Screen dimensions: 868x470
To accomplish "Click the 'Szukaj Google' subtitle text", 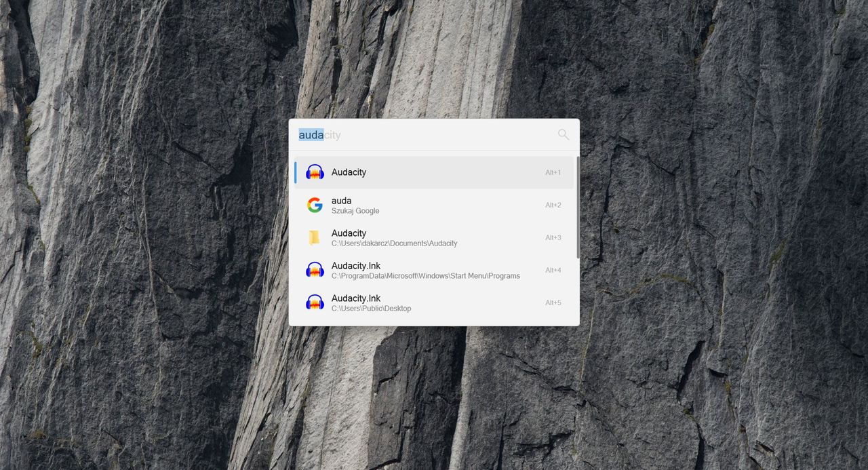I will click(x=355, y=211).
